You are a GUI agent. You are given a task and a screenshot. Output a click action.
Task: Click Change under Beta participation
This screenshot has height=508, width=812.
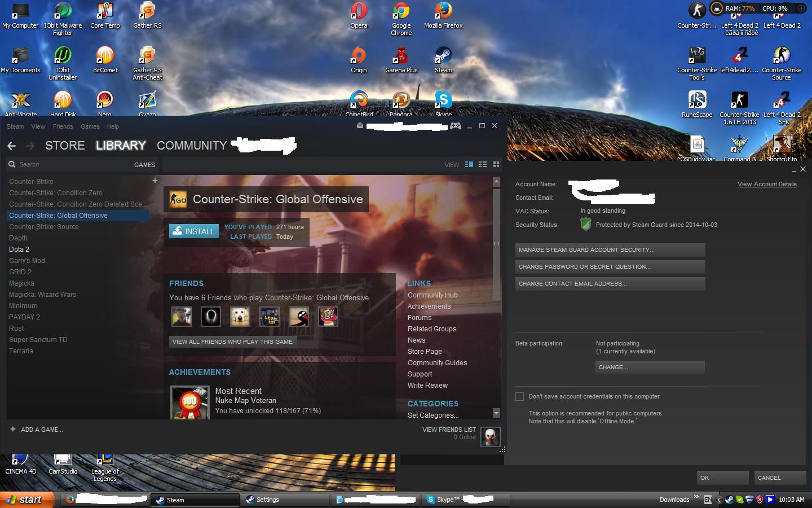pos(650,367)
